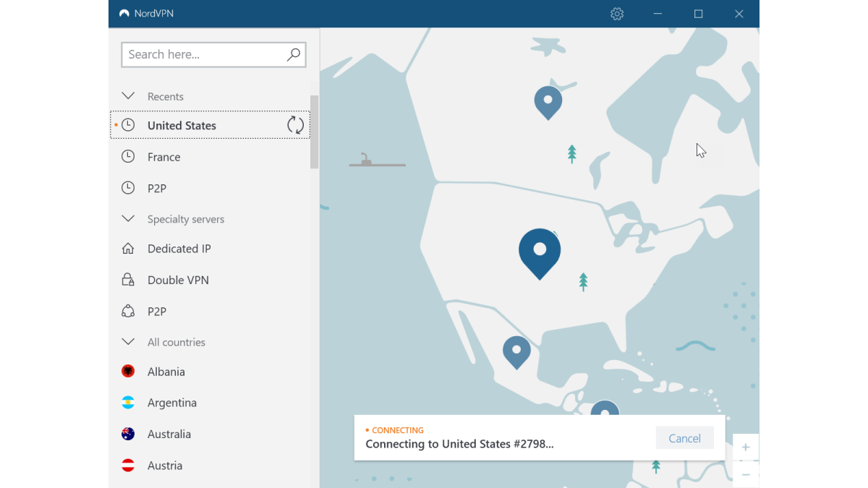Collapse the All countries section chevron
This screenshot has height=488, width=868.
(128, 341)
